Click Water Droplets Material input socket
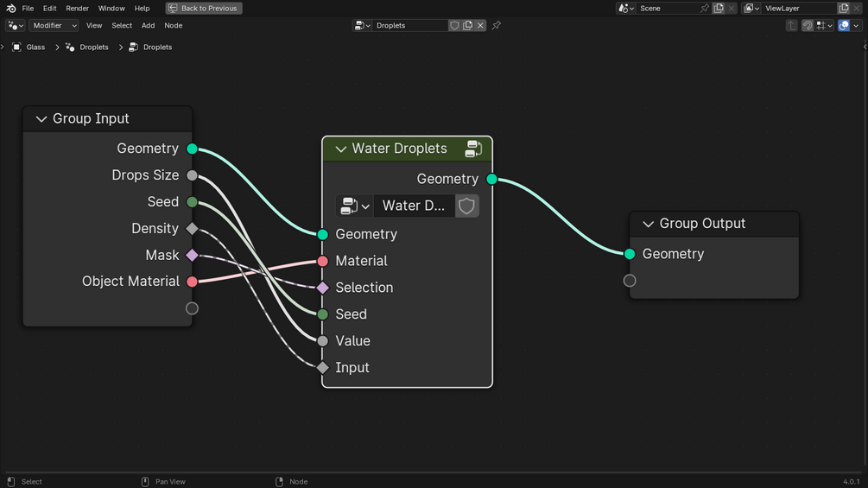Screen dimensions: 868x488 pos(323,261)
